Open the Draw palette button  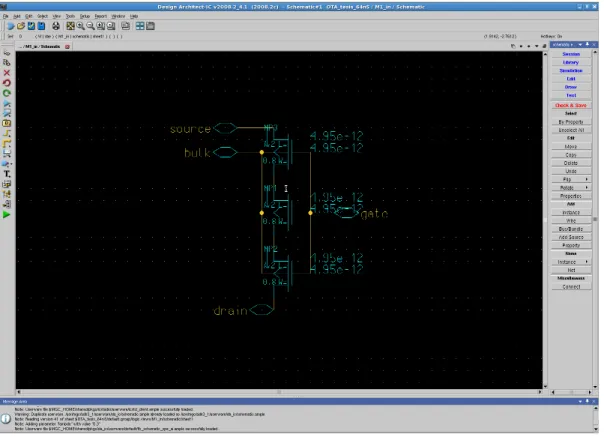[x=571, y=87]
